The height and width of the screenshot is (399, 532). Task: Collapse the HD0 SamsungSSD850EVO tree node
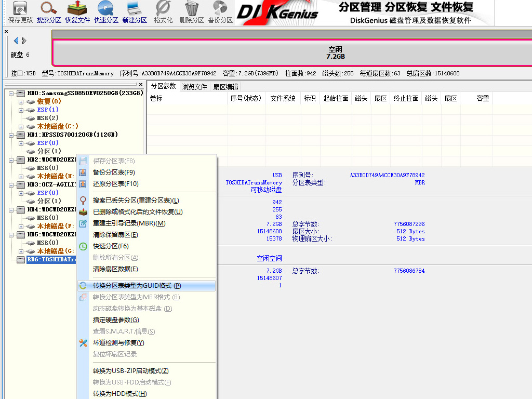(x=10, y=92)
